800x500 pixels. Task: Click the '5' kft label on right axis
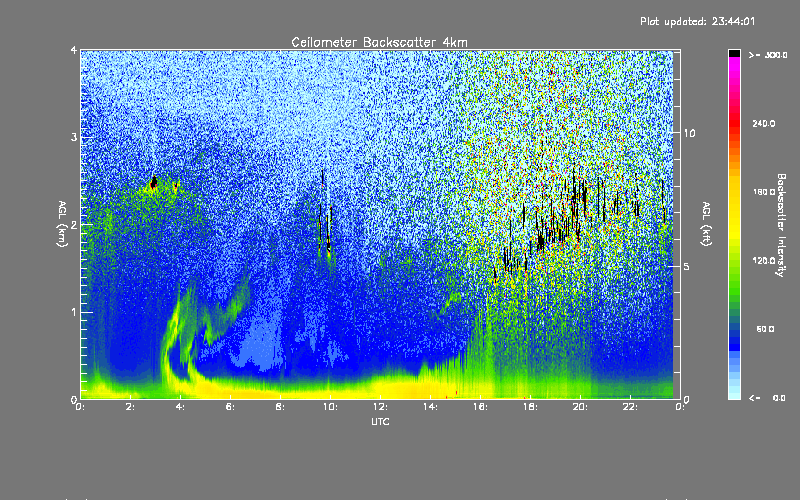point(687,267)
